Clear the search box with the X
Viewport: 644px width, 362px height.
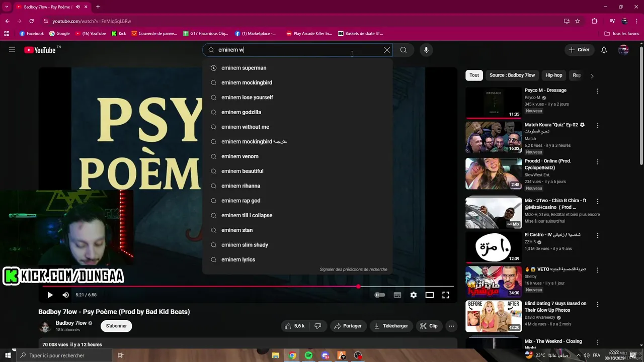(x=387, y=50)
